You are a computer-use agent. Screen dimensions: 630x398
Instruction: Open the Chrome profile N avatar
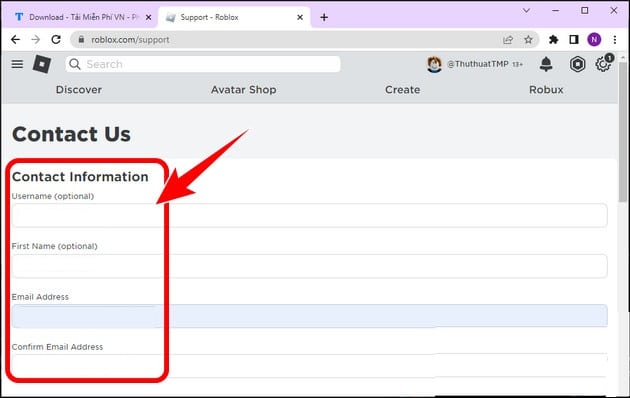594,39
